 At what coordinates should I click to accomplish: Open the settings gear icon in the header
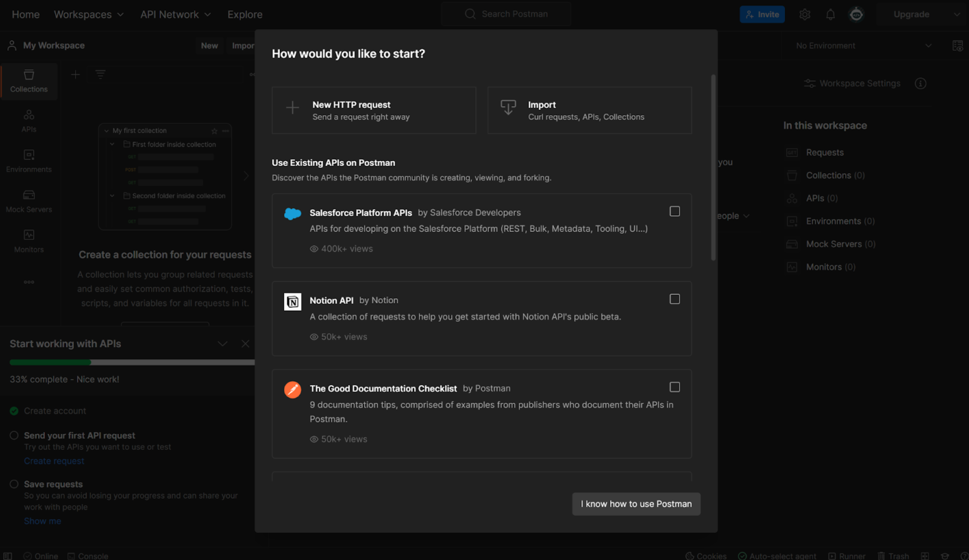tap(805, 15)
